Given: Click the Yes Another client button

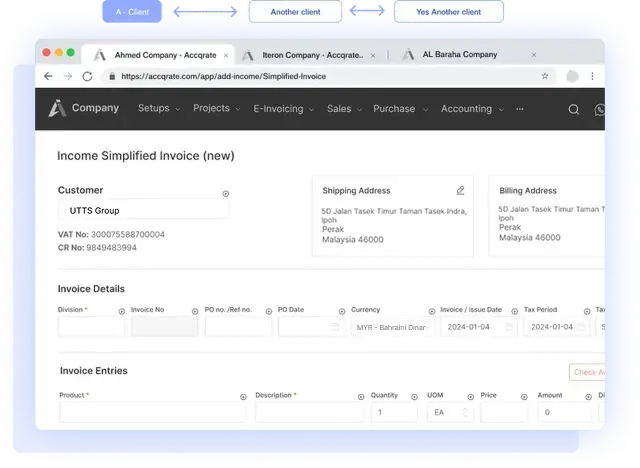Looking at the screenshot, I should (449, 12).
